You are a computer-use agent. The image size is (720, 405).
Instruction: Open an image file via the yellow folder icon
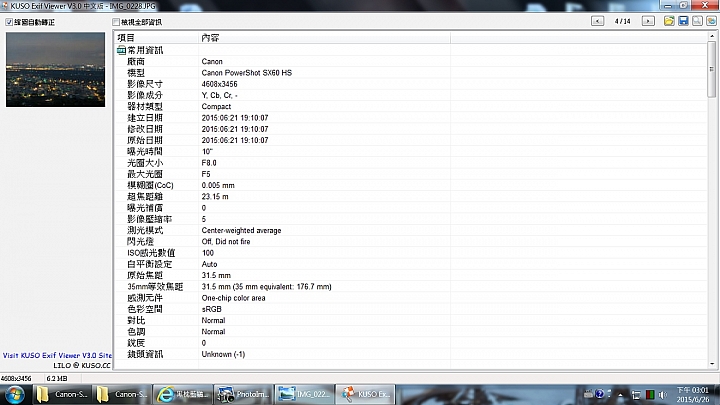coord(669,21)
